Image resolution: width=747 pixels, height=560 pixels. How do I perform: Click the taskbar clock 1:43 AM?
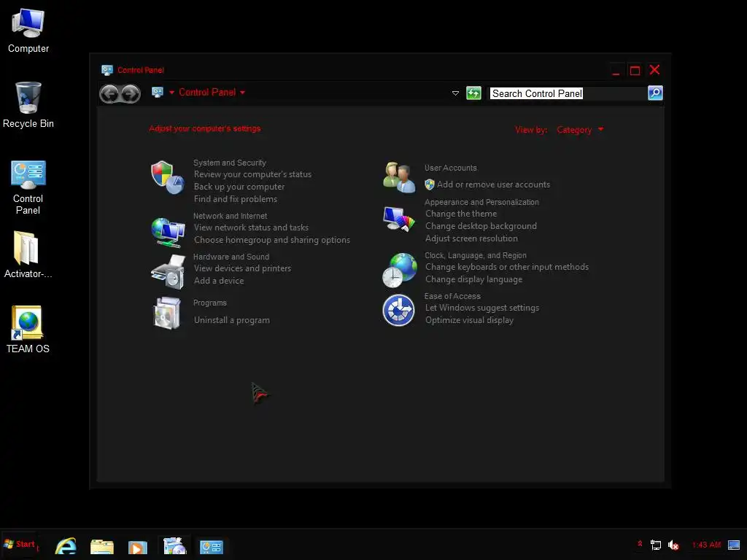click(x=706, y=545)
